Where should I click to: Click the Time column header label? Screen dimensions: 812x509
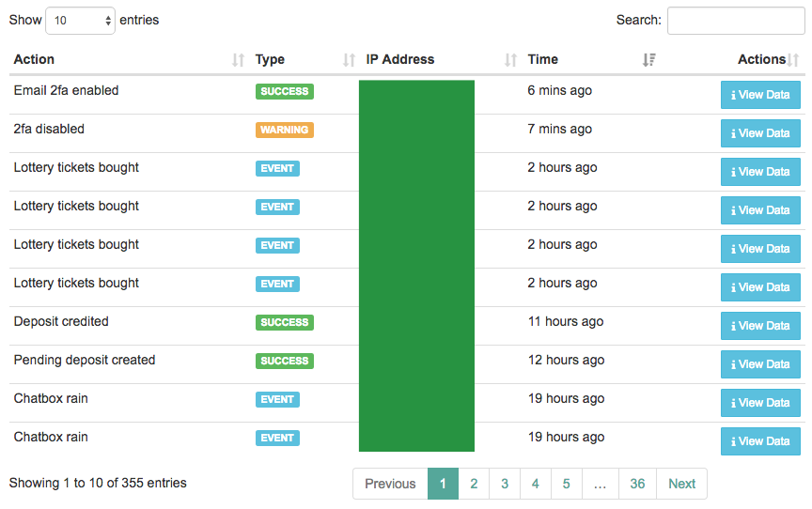click(542, 59)
